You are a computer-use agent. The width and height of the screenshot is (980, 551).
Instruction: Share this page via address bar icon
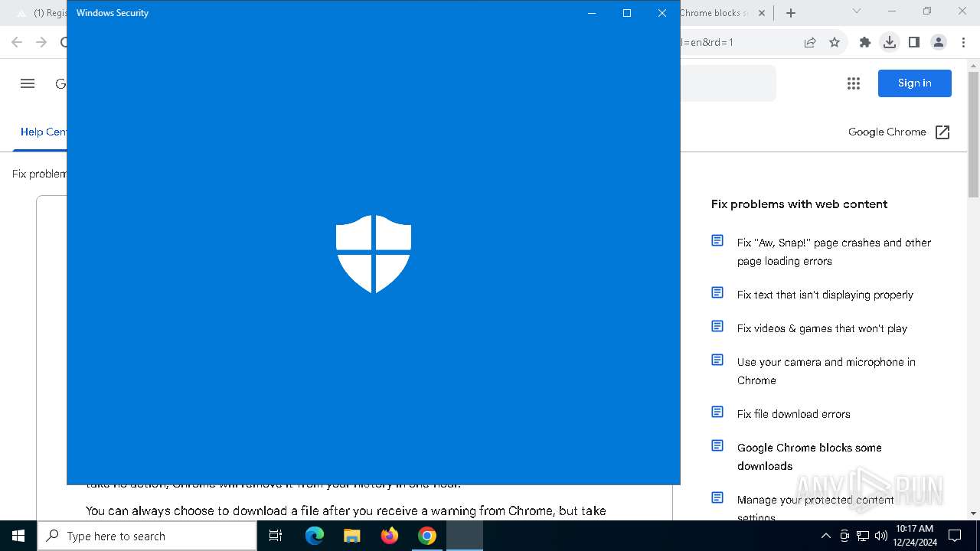coord(810,42)
